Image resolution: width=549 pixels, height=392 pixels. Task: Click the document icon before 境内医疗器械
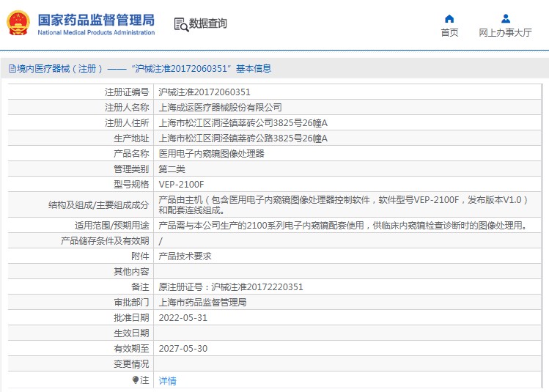(12, 69)
